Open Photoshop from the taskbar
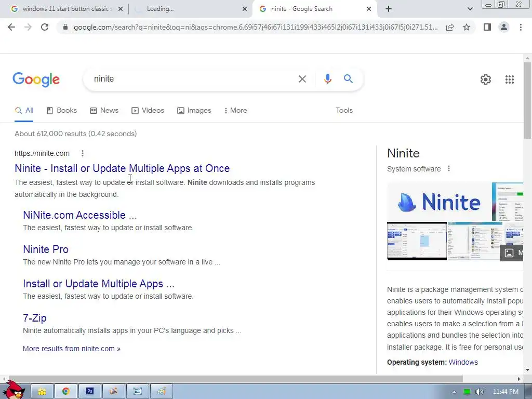This screenshot has height=399, width=532. coord(89,392)
